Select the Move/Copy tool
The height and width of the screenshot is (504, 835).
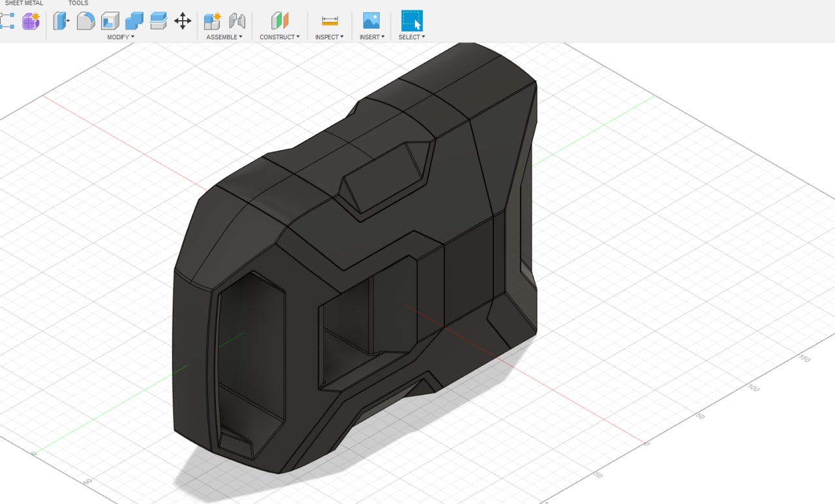[183, 21]
